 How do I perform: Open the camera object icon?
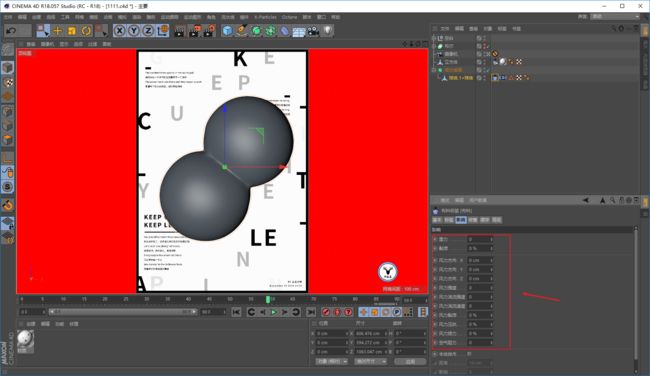313,31
